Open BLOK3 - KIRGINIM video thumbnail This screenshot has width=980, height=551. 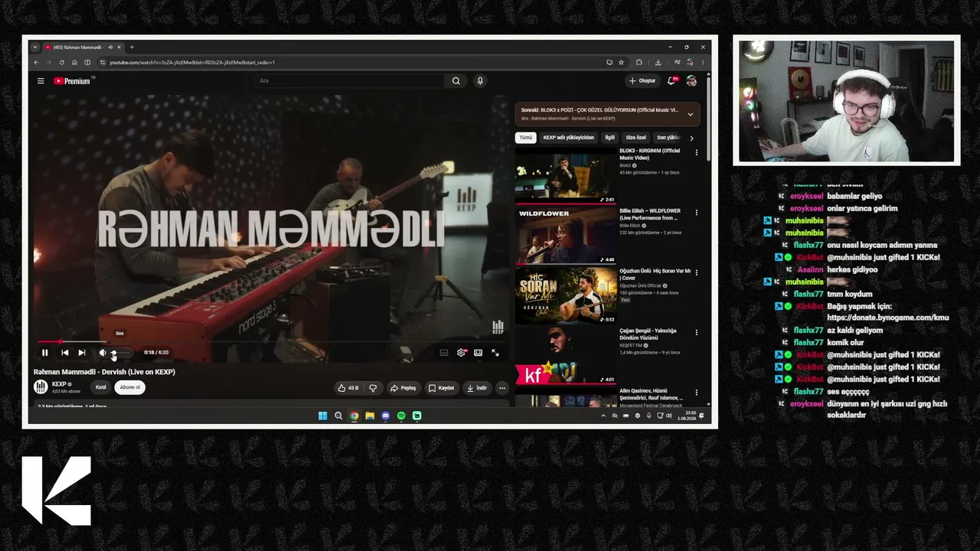coord(566,175)
